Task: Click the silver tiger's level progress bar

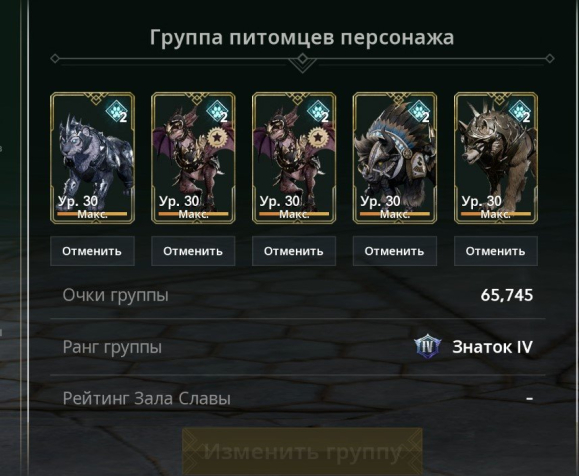Action: (x=92, y=214)
